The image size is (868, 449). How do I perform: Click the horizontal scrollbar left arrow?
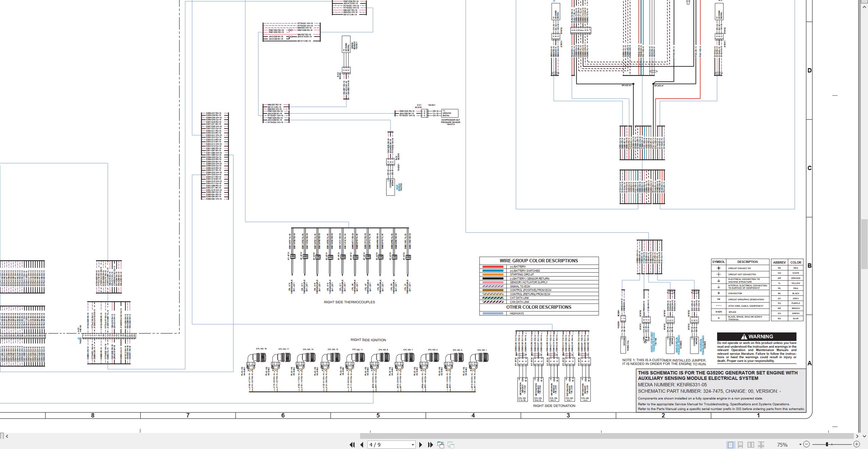pyautogui.click(x=7, y=436)
